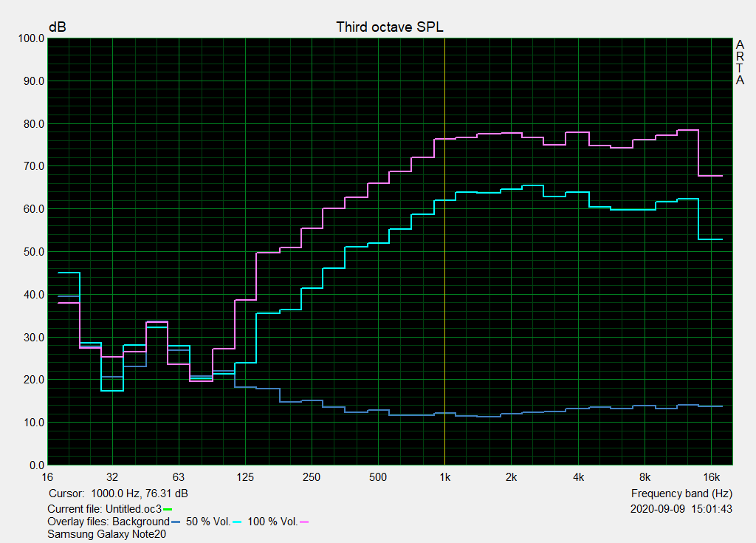
Task: Click the dB axis unit label
Action: click(58, 27)
